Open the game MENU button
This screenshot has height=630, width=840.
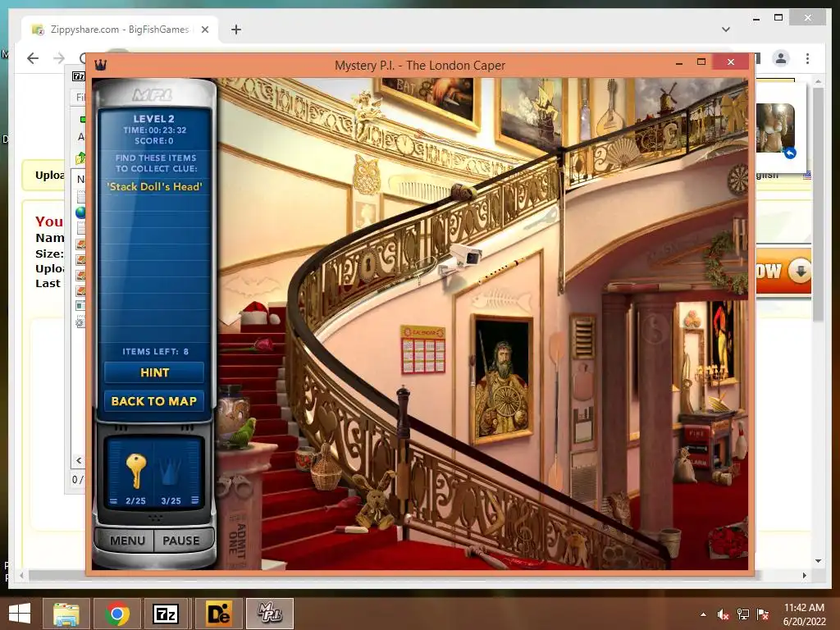(x=126, y=541)
